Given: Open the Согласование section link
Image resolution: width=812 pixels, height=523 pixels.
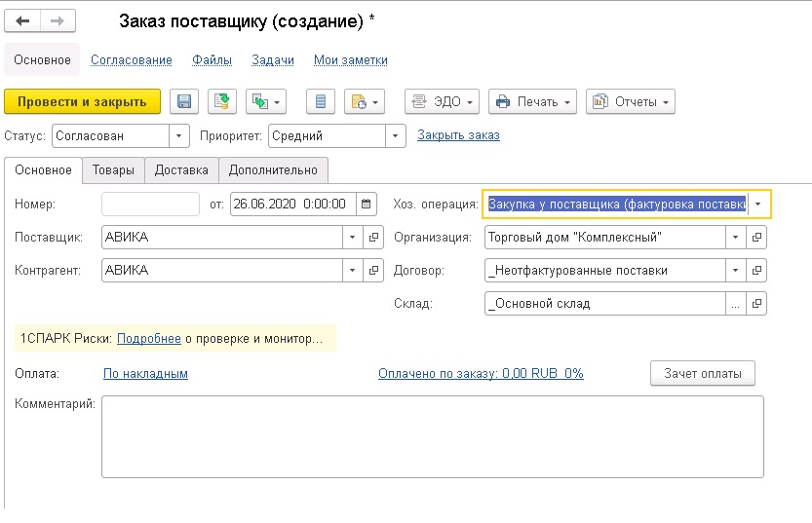Looking at the screenshot, I should (132, 60).
